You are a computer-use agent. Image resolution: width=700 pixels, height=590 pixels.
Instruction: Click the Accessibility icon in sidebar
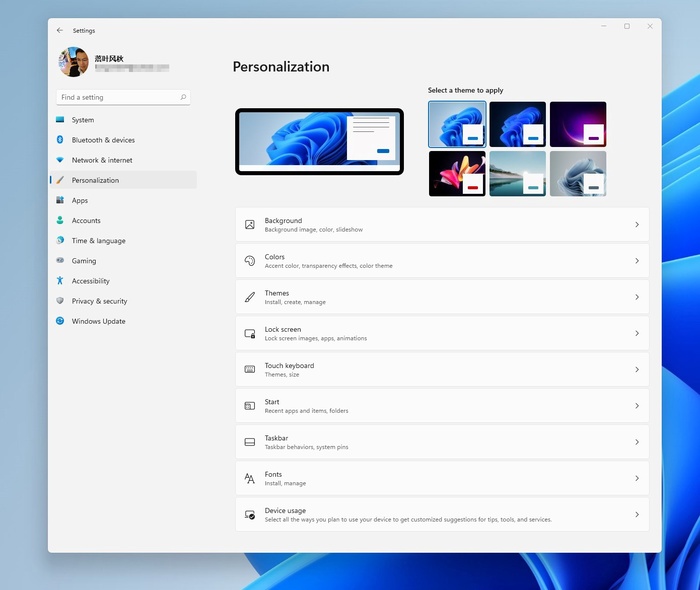[x=60, y=281]
